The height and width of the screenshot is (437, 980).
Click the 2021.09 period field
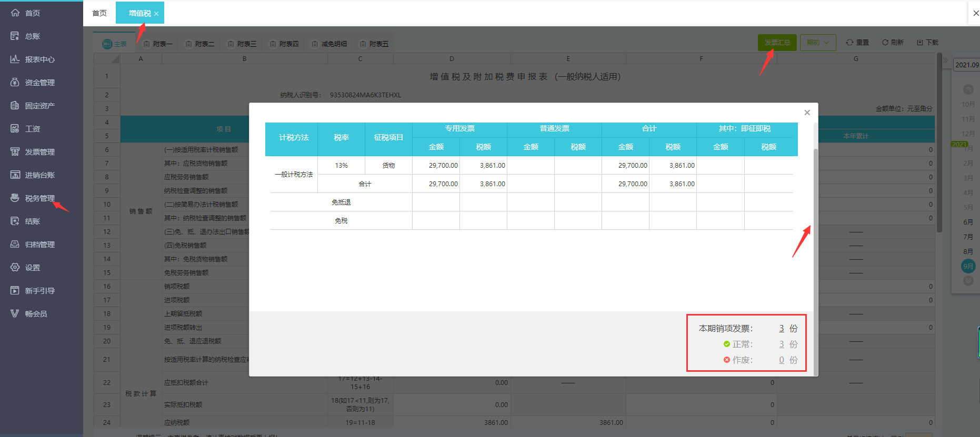967,65
